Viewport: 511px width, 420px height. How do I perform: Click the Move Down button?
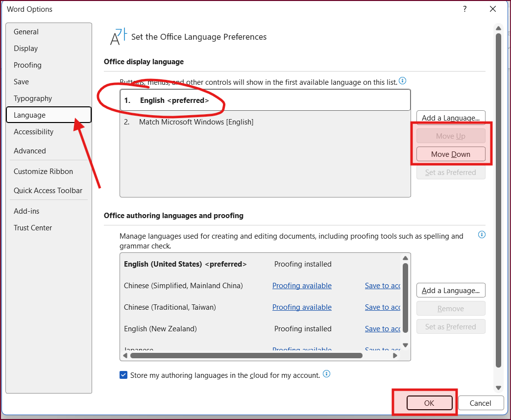(451, 154)
